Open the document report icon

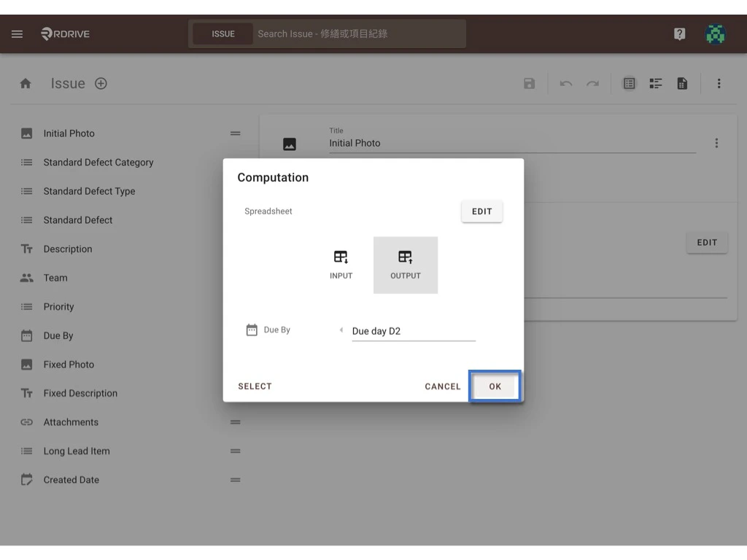pyautogui.click(x=682, y=84)
